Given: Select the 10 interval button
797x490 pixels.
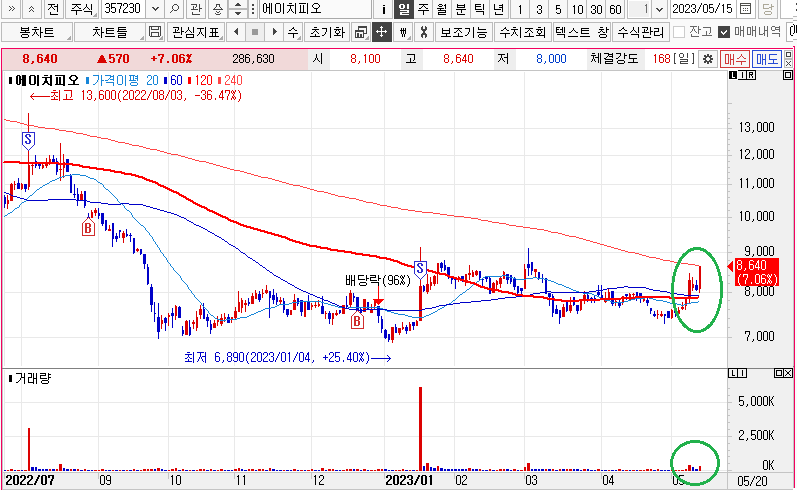Looking at the screenshot, I should click(577, 9).
